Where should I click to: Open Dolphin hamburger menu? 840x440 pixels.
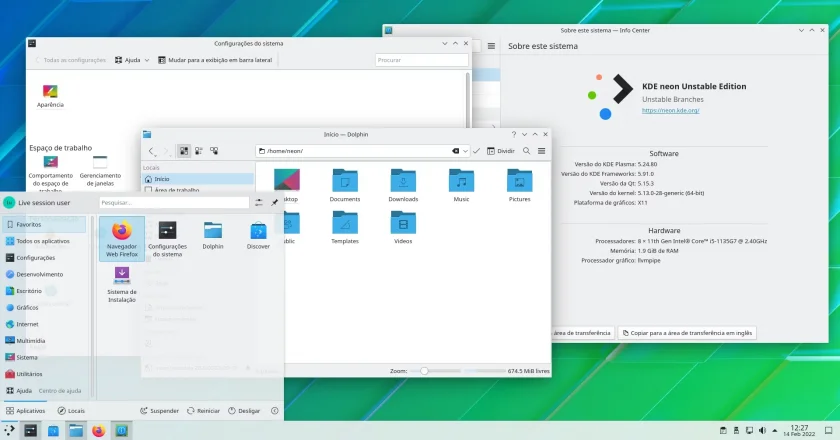click(542, 151)
